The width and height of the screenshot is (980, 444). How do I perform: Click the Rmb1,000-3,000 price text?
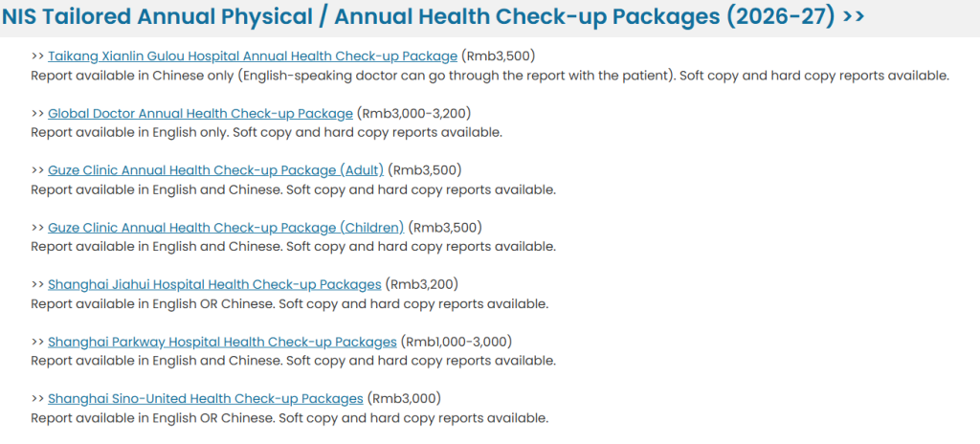(x=457, y=342)
